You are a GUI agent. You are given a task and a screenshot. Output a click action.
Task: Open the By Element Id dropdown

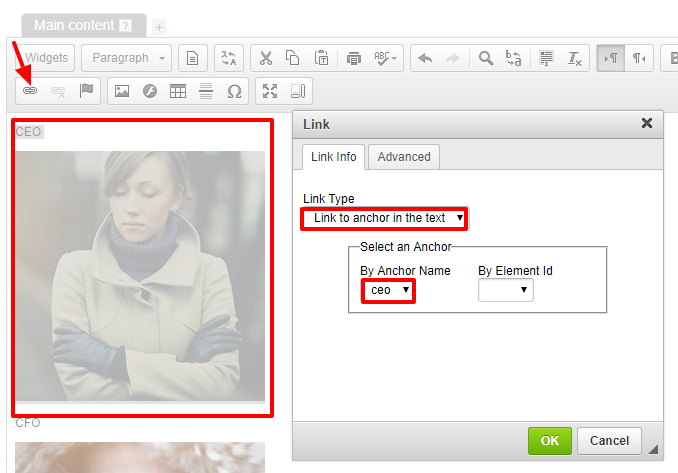tap(505, 290)
